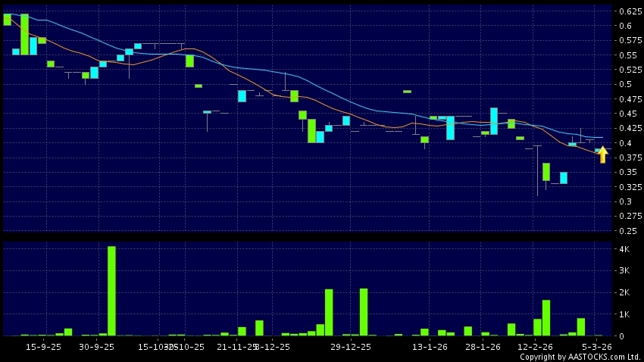Select the 0.4 price axis label
The width and height of the screenshot is (644, 362).
pos(625,143)
